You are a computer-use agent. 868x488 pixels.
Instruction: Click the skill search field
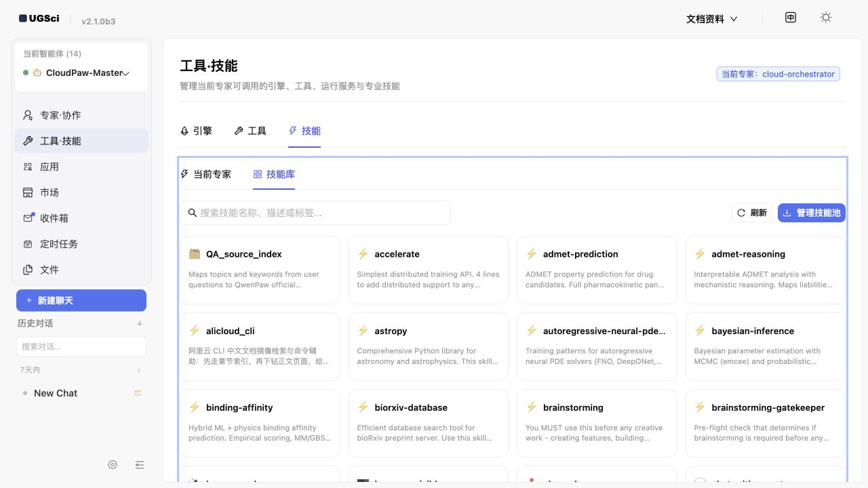(315, 213)
